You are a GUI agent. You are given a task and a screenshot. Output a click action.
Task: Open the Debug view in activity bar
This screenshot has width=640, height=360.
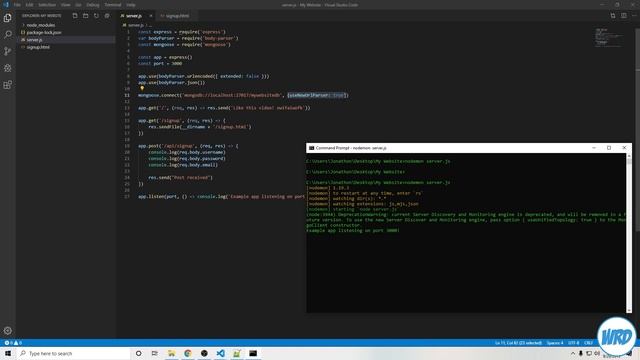pos(7,68)
